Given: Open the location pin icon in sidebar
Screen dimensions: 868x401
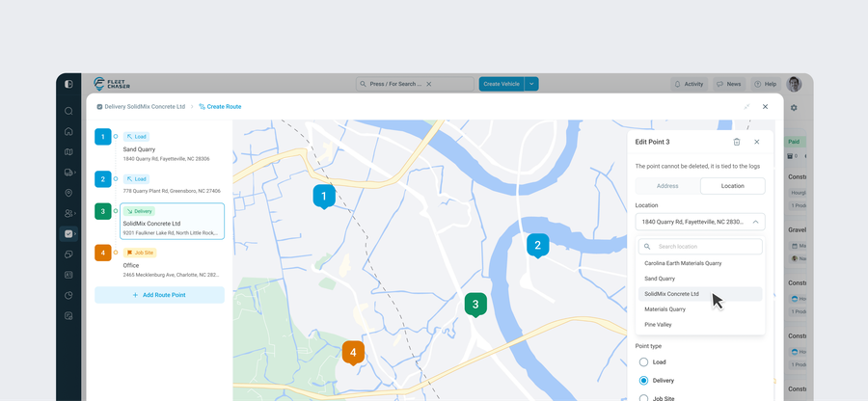Looking at the screenshot, I should [68, 193].
